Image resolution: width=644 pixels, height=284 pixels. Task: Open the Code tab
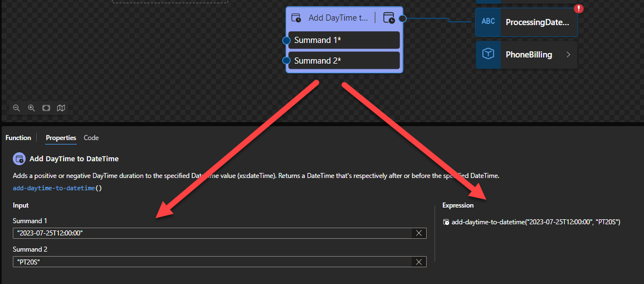91,138
